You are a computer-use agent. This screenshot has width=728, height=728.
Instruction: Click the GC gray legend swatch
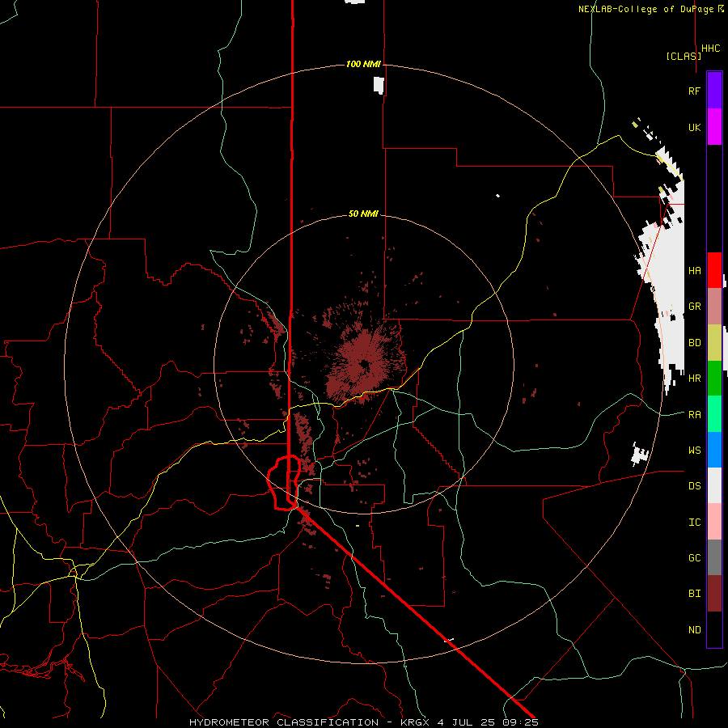point(714,557)
